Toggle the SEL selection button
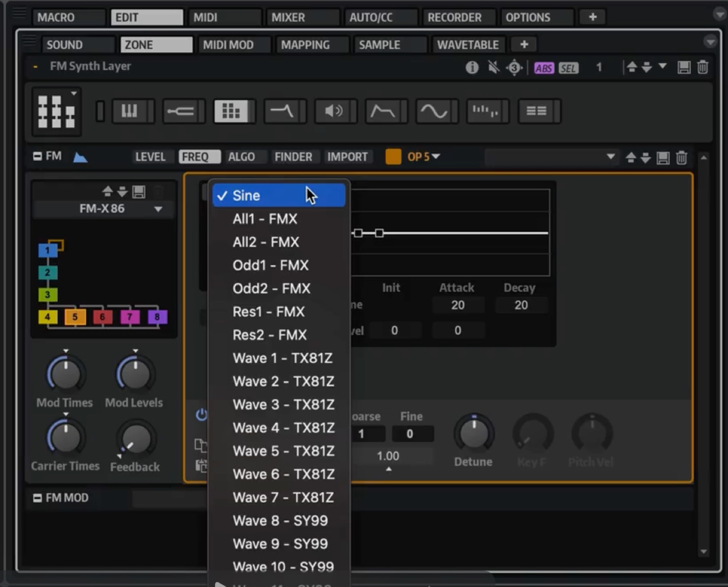The width and height of the screenshot is (728, 587). (568, 68)
